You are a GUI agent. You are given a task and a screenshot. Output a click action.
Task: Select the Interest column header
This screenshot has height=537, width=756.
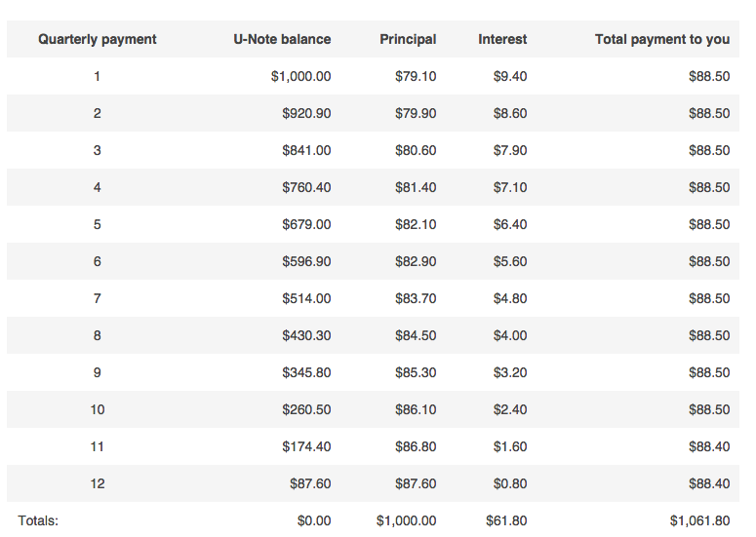(x=502, y=39)
